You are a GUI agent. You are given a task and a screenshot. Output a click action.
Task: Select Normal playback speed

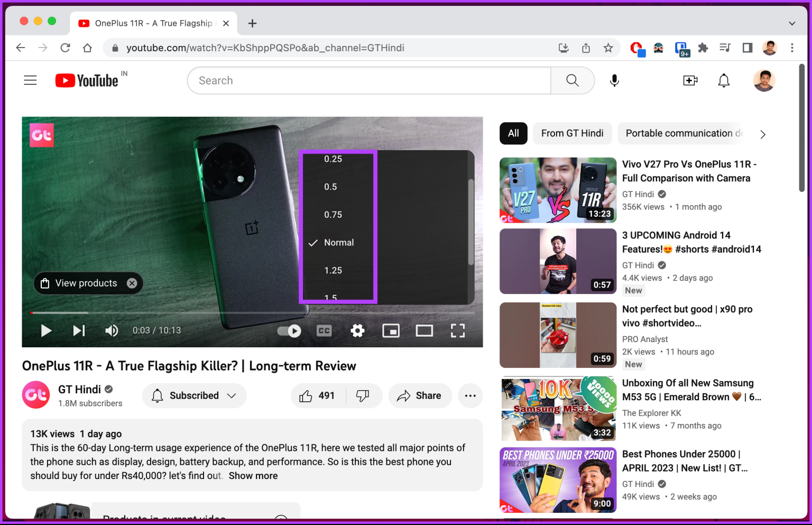pos(339,242)
